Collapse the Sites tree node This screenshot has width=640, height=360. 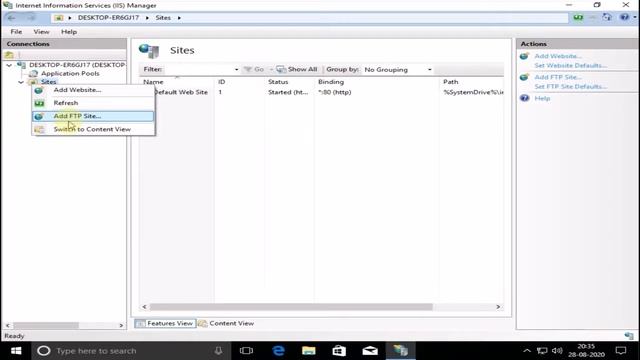21,82
